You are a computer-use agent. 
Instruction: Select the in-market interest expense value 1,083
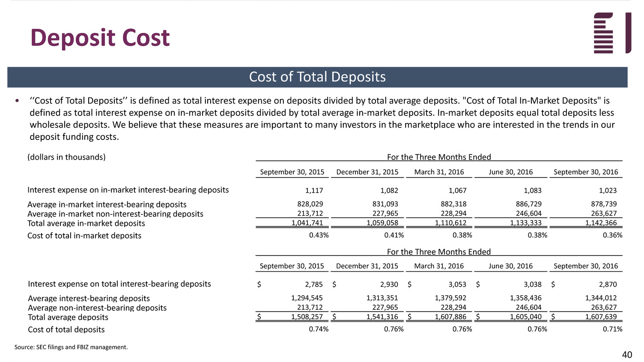(x=533, y=190)
